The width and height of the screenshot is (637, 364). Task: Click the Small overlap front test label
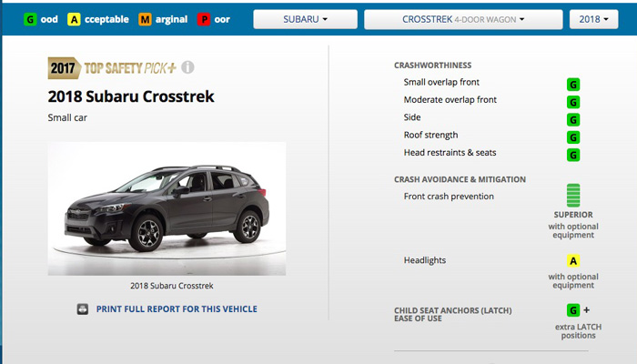point(441,82)
